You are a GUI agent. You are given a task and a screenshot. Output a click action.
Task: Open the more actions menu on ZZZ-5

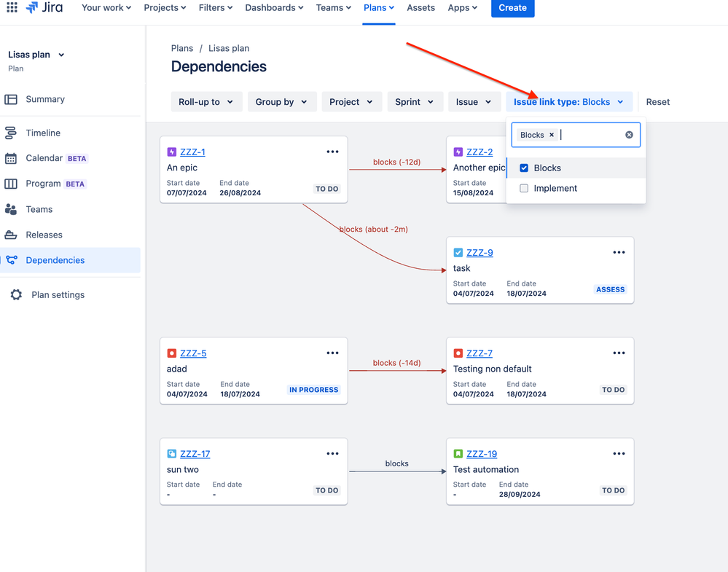click(332, 353)
